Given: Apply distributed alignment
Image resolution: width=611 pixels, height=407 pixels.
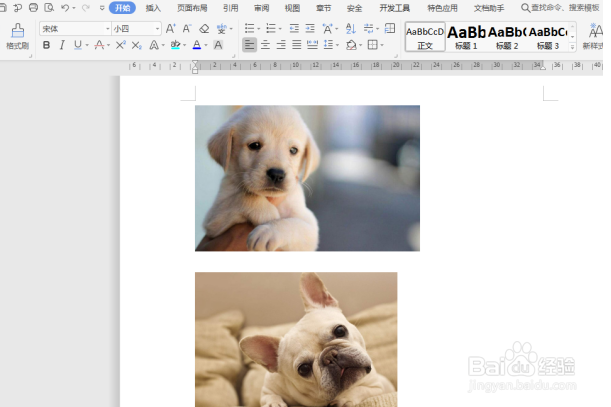Looking at the screenshot, I should (313, 45).
